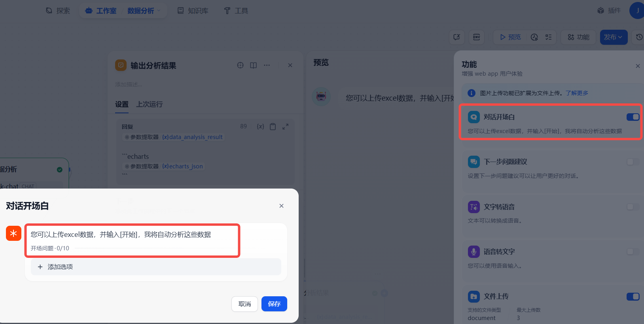Viewport: 644px width, 324px height.
Task: Click the 取消 cancel button
Action: [x=244, y=304]
